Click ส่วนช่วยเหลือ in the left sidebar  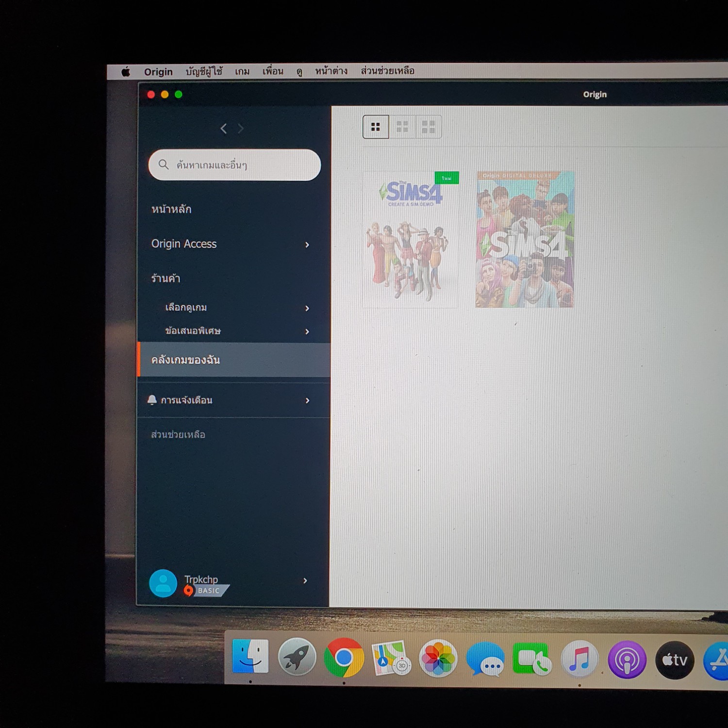pyautogui.click(x=178, y=434)
